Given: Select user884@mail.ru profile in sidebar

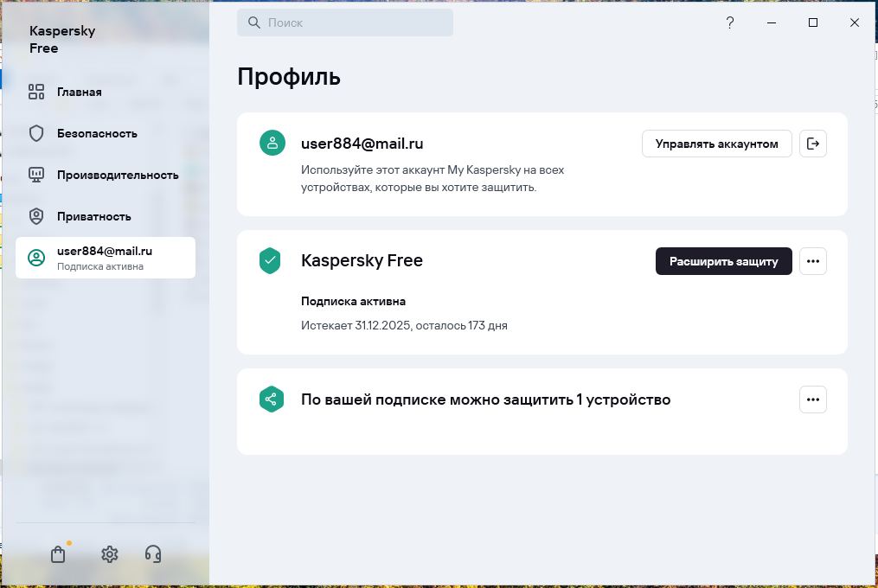Looking at the screenshot, I should [x=105, y=258].
